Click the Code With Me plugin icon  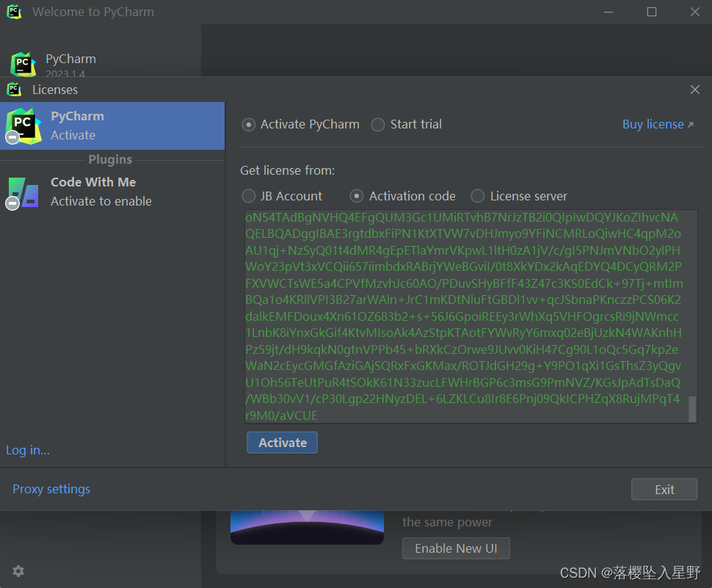[x=23, y=192]
